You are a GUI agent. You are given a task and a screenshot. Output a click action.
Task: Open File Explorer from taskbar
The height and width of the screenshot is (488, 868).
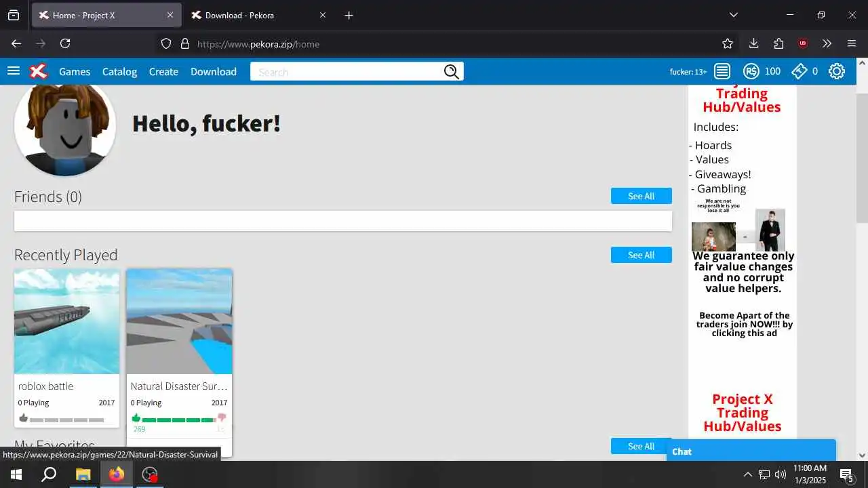pyautogui.click(x=83, y=474)
